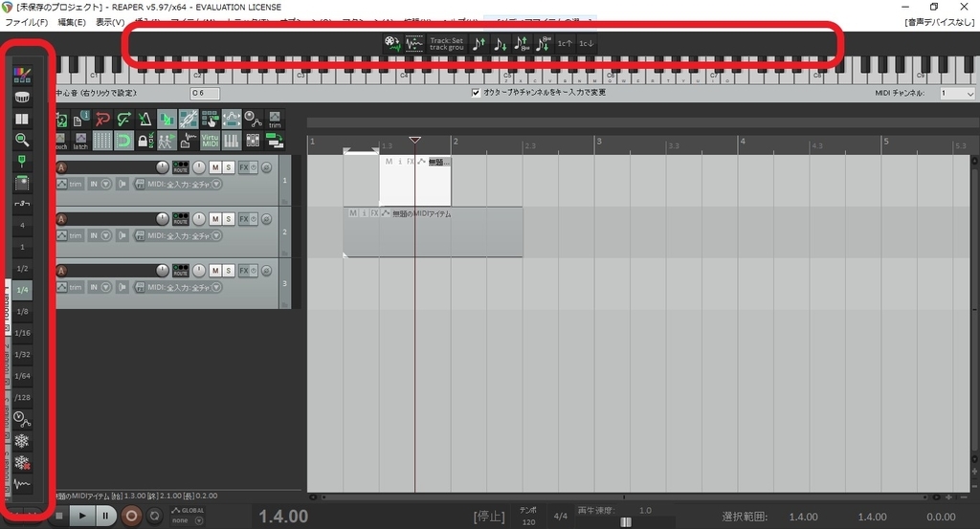Open track 3 IN monitoring dropdown
The image size is (980, 529).
[105, 287]
